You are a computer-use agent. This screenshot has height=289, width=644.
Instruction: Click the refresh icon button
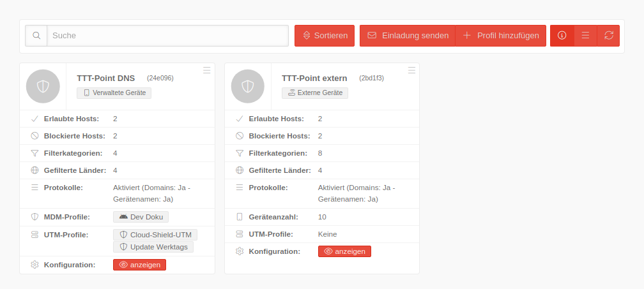pos(608,36)
